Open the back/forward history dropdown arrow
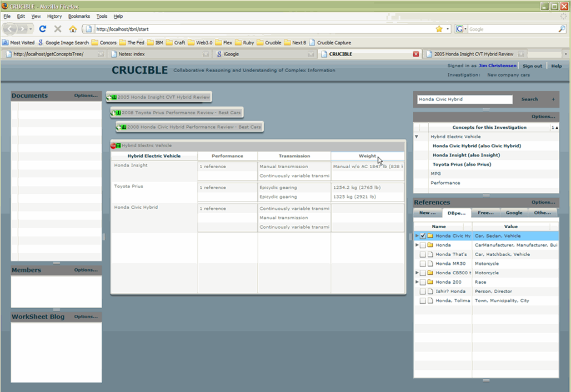 (31, 29)
